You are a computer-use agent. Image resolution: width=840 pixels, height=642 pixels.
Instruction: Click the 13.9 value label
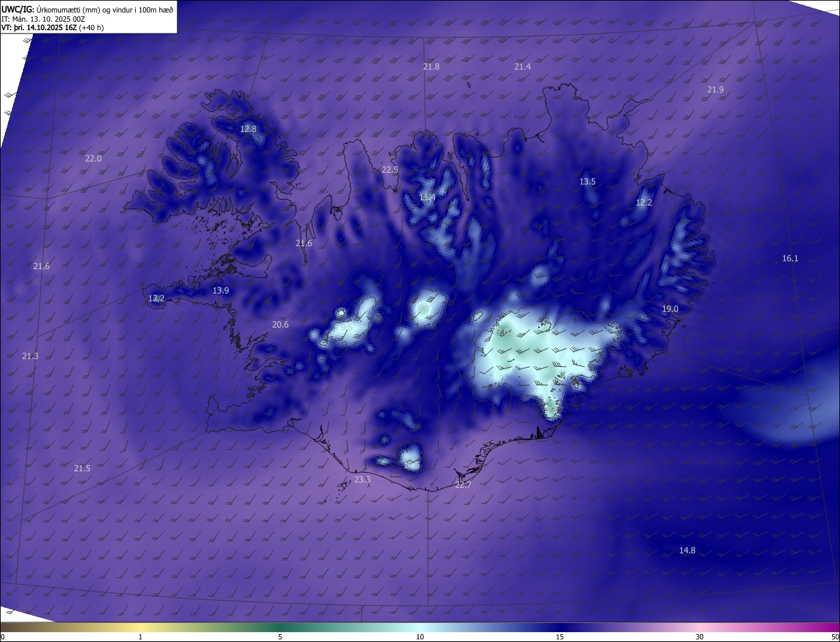tap(220, 290)
